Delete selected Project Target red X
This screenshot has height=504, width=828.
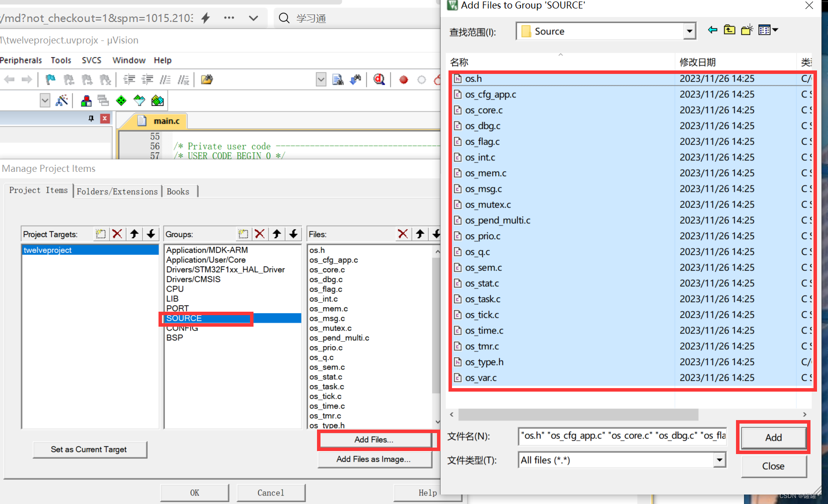pyautogui.click(x=117, y=234)
